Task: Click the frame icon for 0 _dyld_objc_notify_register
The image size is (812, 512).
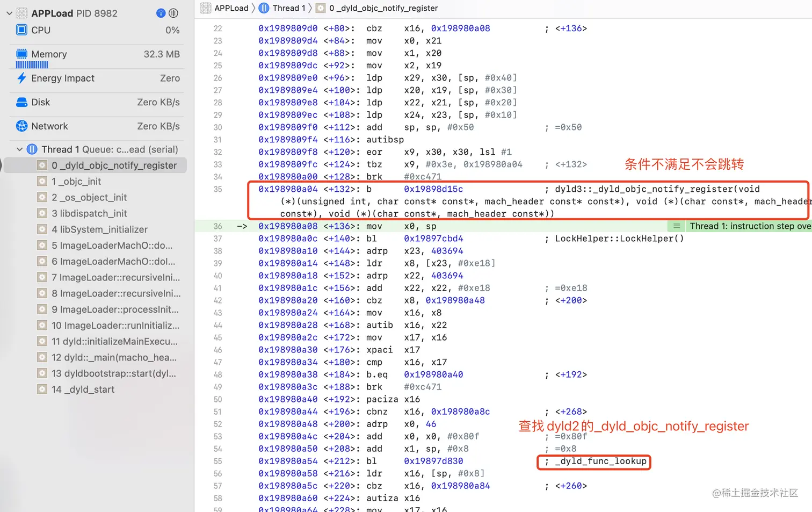Action: pyautogui.click(x=42, y=165)
